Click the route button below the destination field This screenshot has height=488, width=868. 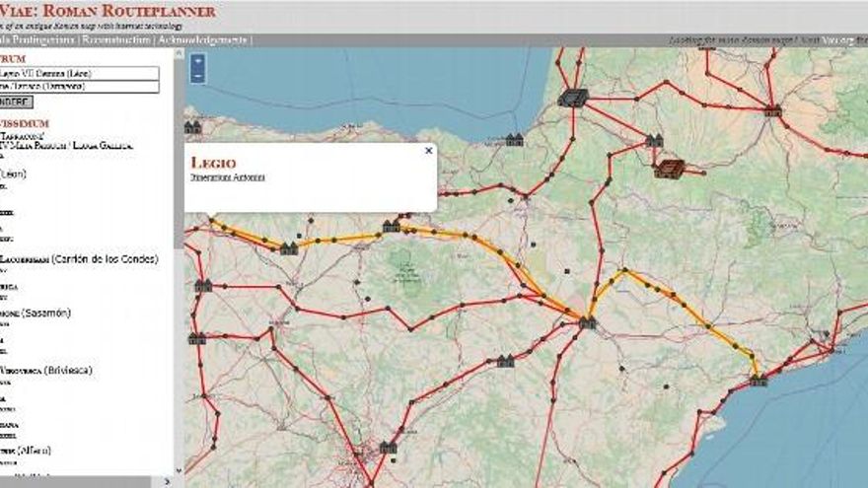click(x=16, y=102)
